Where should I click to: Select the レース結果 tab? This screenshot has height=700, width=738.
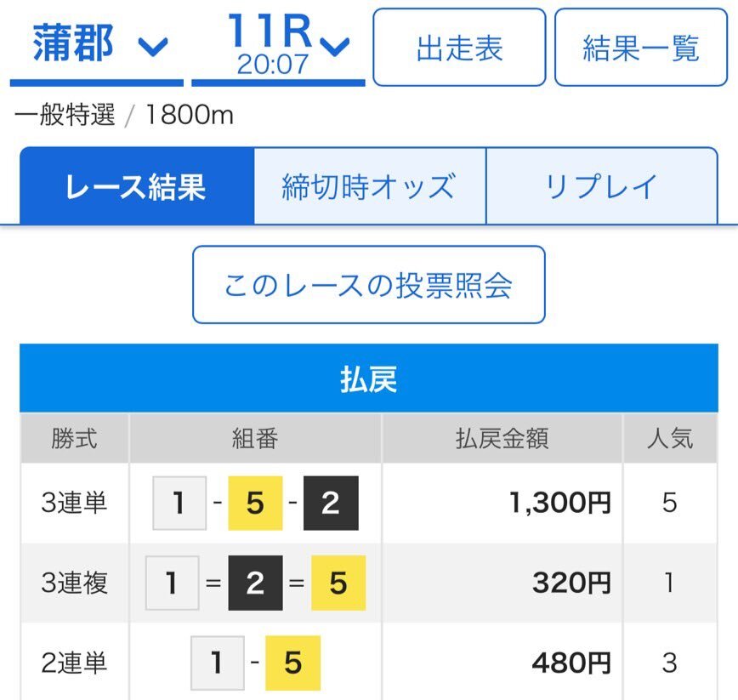[136, 186]
